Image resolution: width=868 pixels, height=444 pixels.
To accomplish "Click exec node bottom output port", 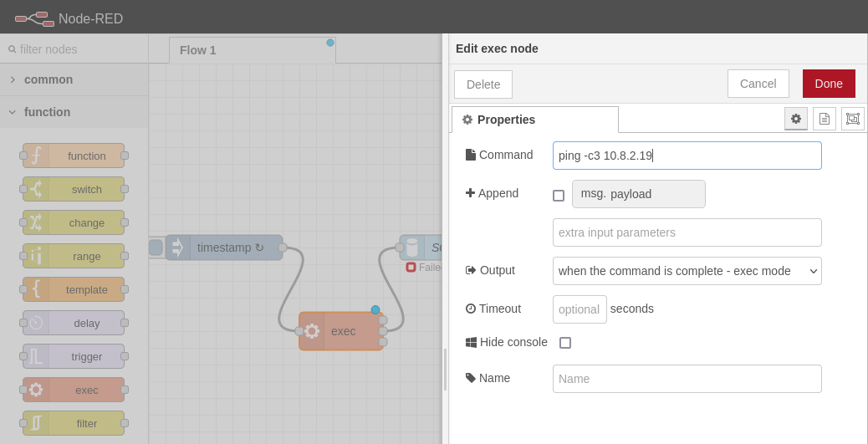I will click(383, 342).
